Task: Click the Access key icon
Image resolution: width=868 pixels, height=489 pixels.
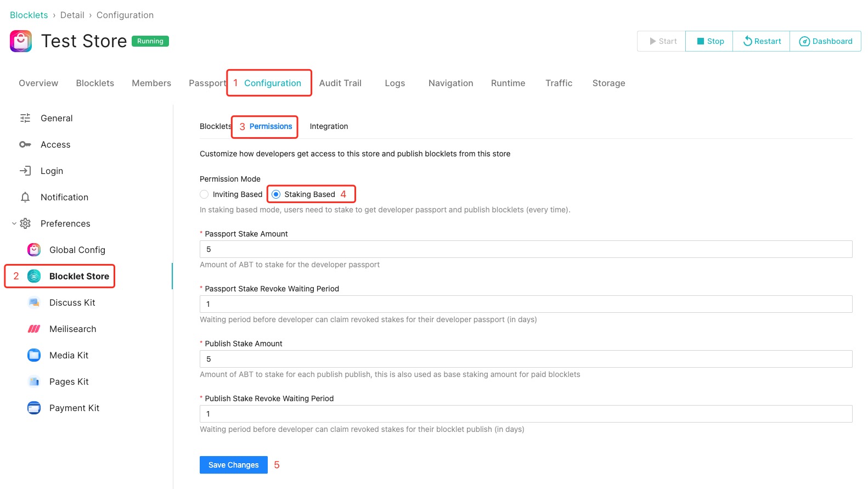Action: point(25,144)
